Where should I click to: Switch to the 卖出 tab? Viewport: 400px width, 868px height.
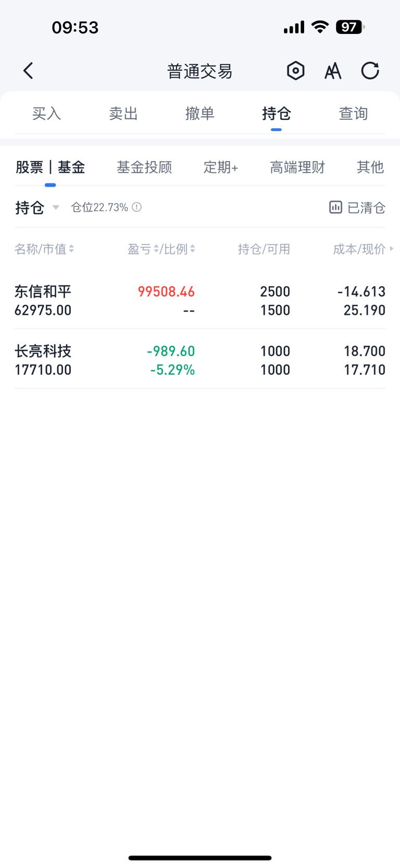pyautogui.click(x=123, y=113)
